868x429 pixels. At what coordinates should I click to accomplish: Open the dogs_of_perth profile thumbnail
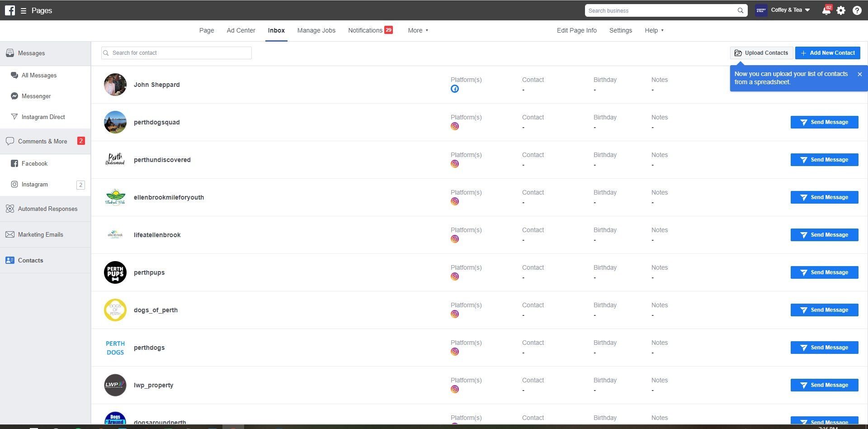115,310
